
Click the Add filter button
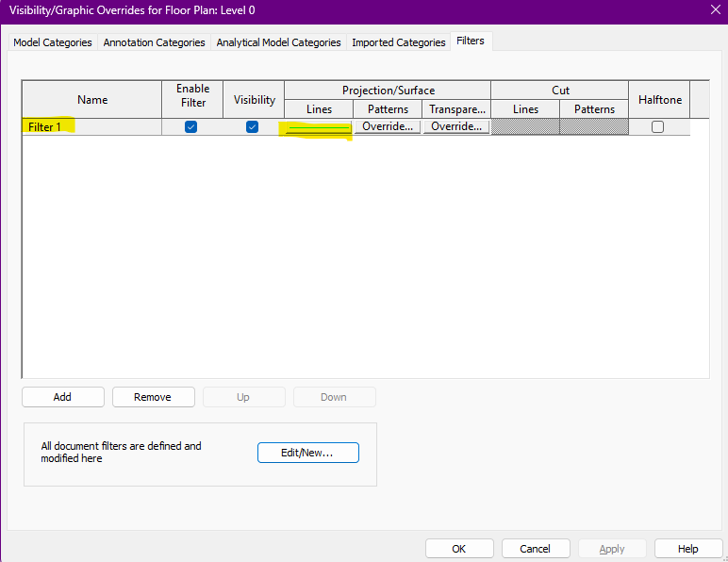62,397
